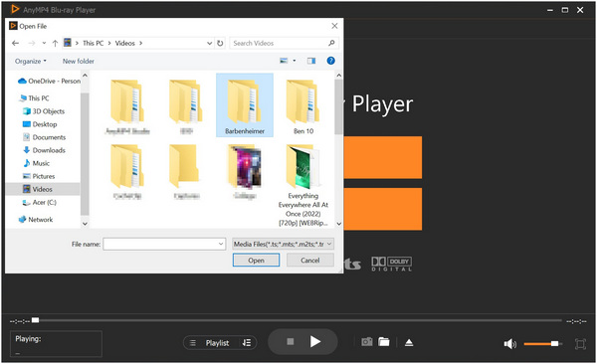
Task: Click 'Videos' in address breadcrumb
Action: point(125,43)
